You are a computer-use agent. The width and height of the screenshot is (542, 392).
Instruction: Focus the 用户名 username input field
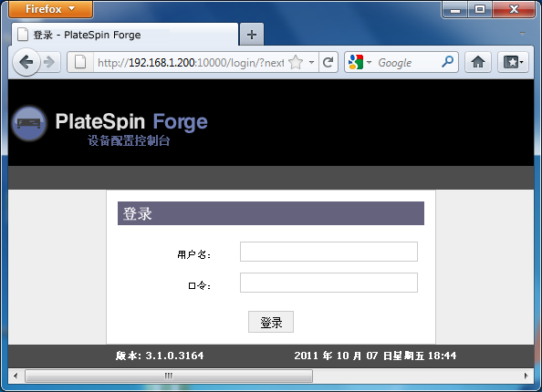pyautogui.click(x=328, y=252)
